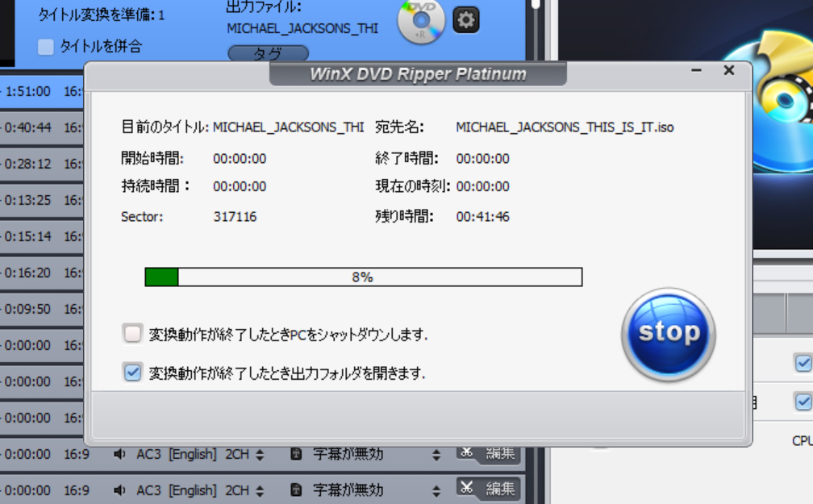Click the 編集 scissors button in the second-to-last title row

point(488,454)
